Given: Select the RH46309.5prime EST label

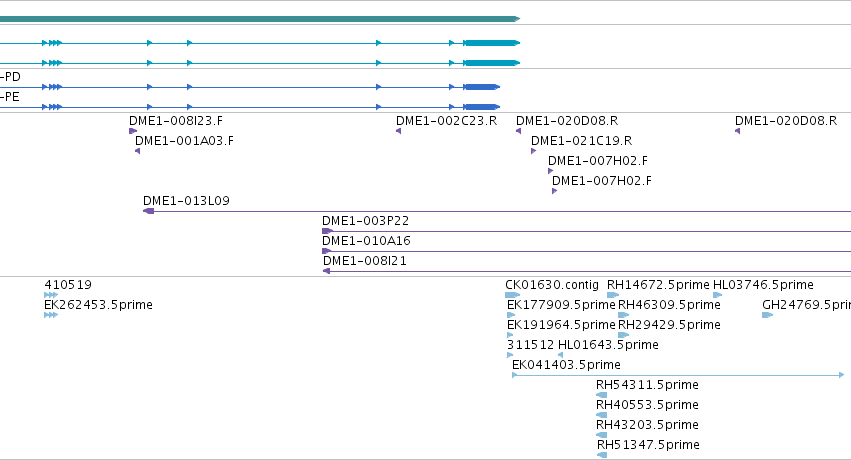Looking at the screenshot, I should [x=669, y=305].
